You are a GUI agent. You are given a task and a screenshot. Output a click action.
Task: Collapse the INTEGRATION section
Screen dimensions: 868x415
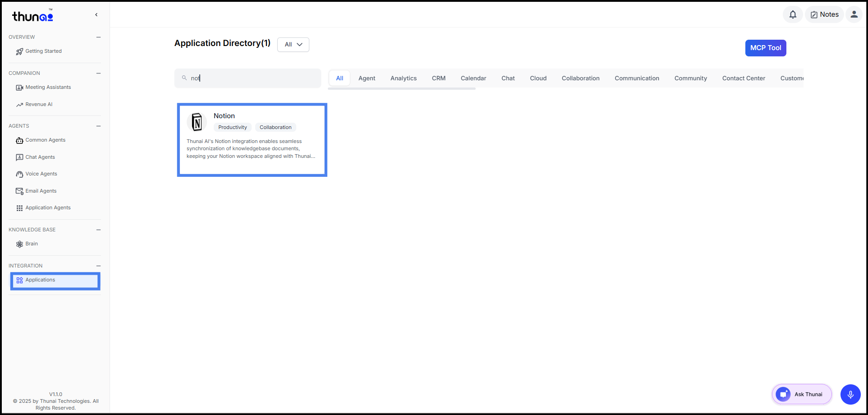98,266
